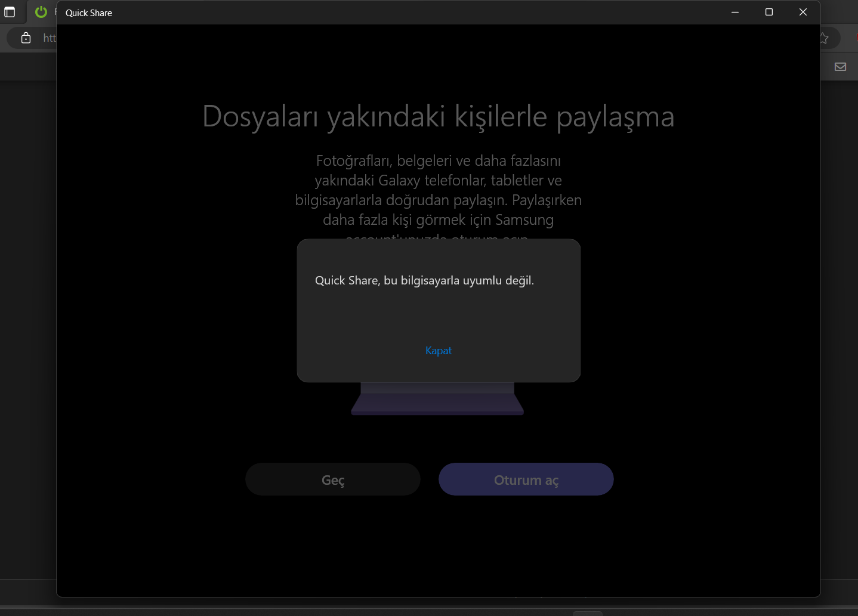Open the browser tab overview icon
Screen dimensions: 858x616
(10, 12)
